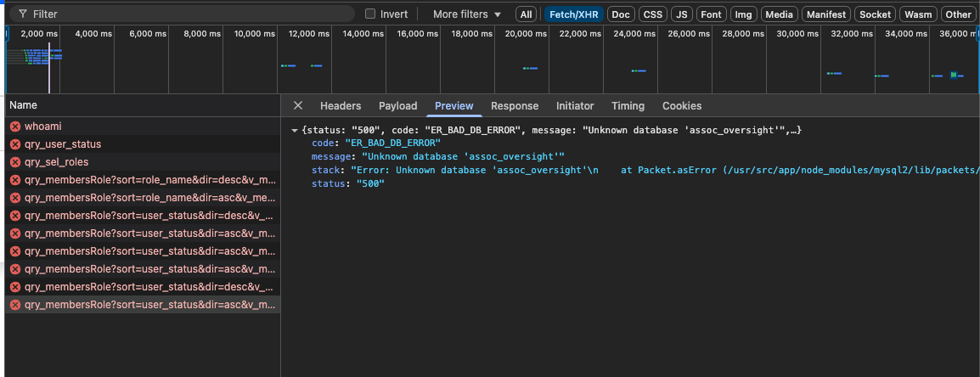The width and height of the screenshot is (980, 377).
Task: Toggle the Media type filter
Action: (x=780, y=14)
